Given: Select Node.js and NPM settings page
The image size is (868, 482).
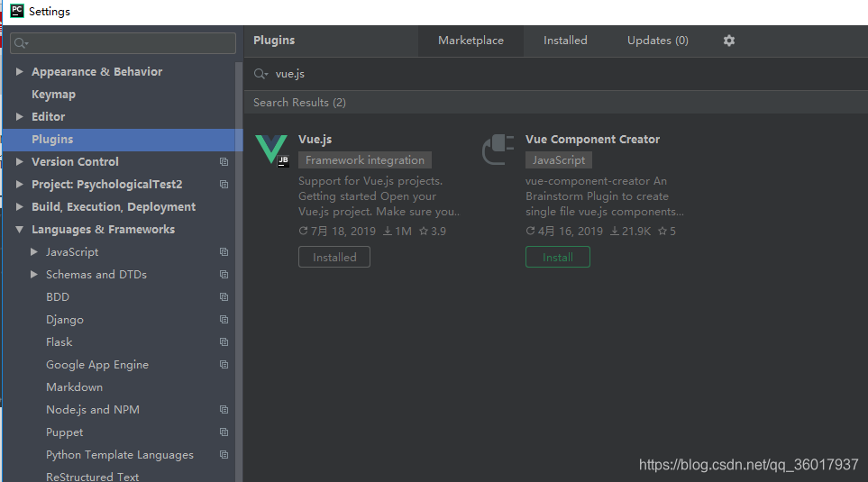Looking at the screenshot, I should pyautogui.click(x=93, y=410).
